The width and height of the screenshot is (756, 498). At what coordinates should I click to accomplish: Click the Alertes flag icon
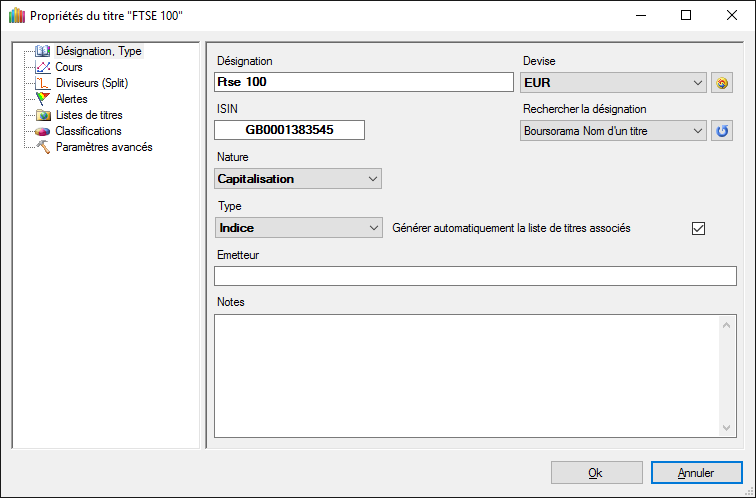coord(43,99)
